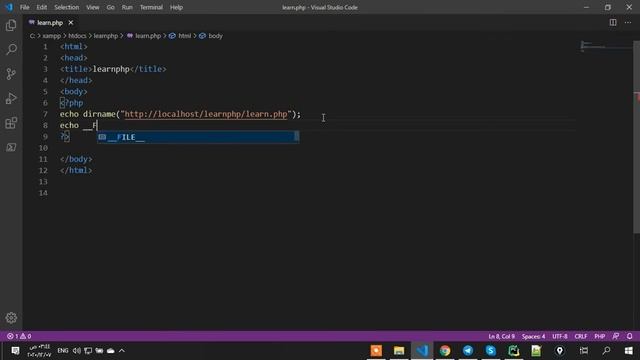Open File Explorer from the taskbar
This screenshot has width=640, height=360.
399,351
